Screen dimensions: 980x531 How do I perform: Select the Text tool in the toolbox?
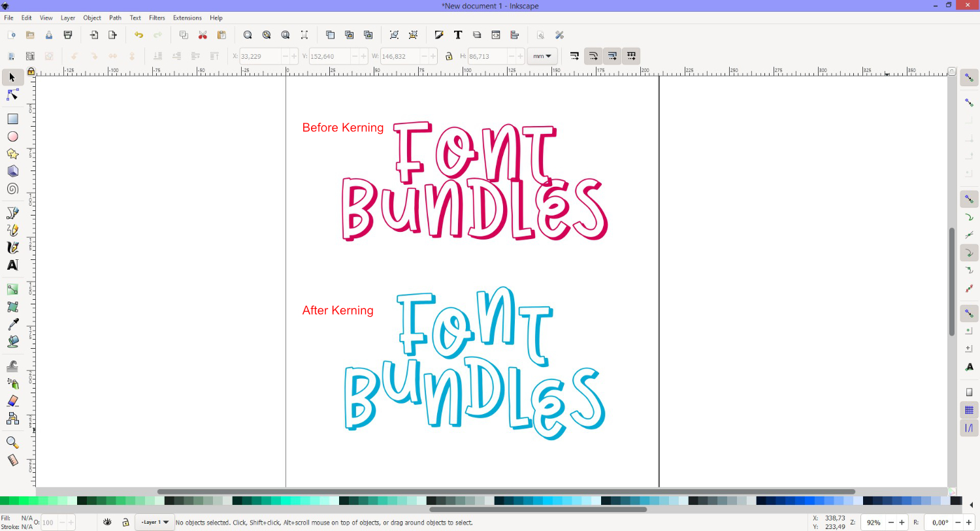click(12, 265)
